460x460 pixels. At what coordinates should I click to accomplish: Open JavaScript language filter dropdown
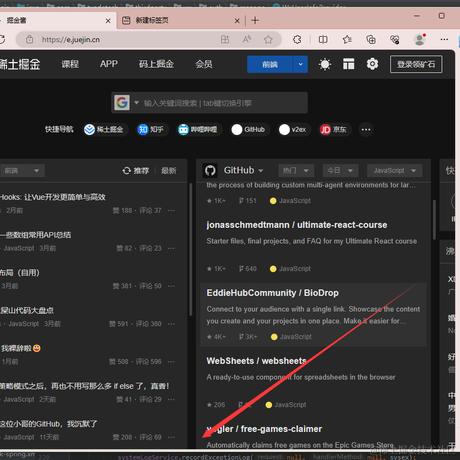click(x=395, y=171)
